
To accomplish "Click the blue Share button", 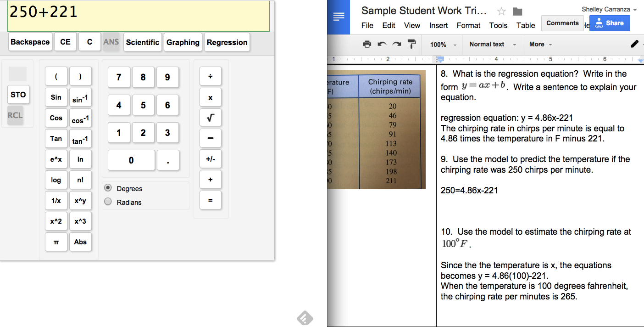I will coord(610,23).
